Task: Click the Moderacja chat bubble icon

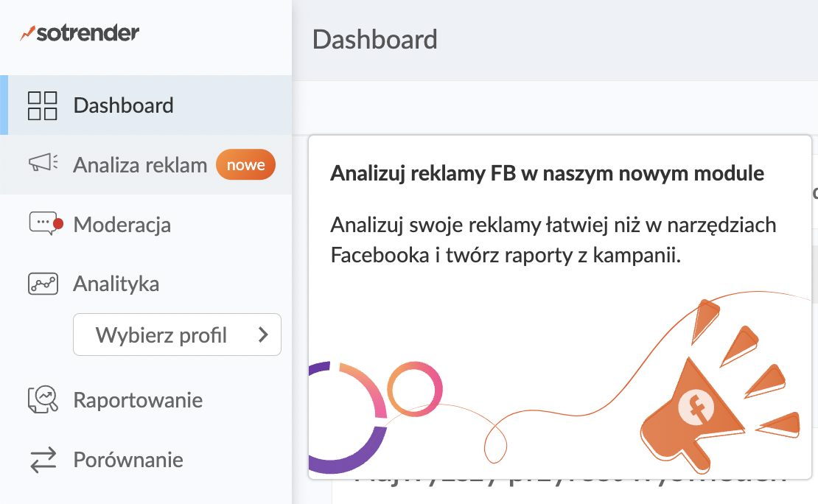Action: [x=43, y=223]
